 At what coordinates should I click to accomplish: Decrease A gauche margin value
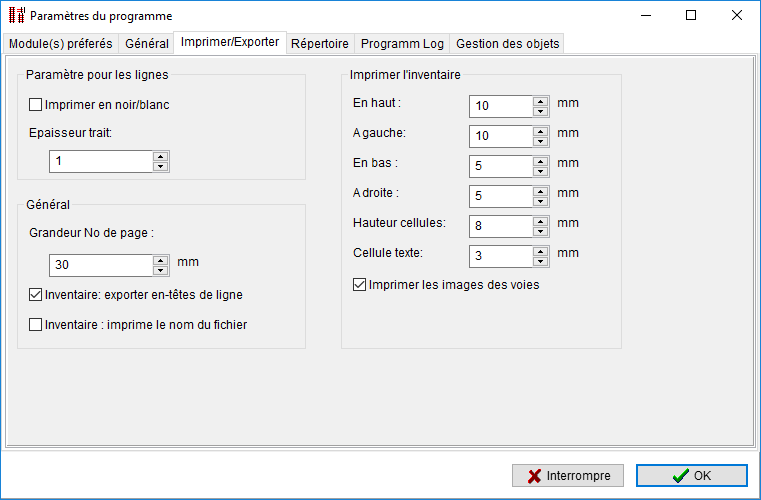click(541, 142)
